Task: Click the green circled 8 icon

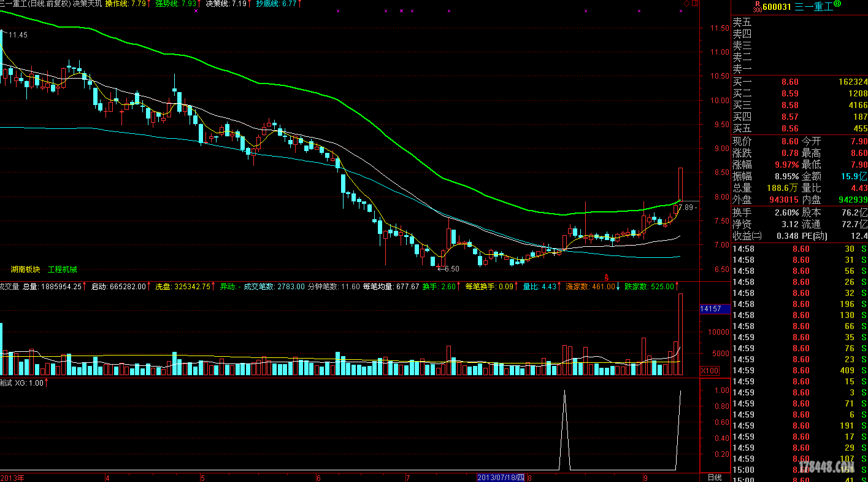Action: click(x=837, y=4)
